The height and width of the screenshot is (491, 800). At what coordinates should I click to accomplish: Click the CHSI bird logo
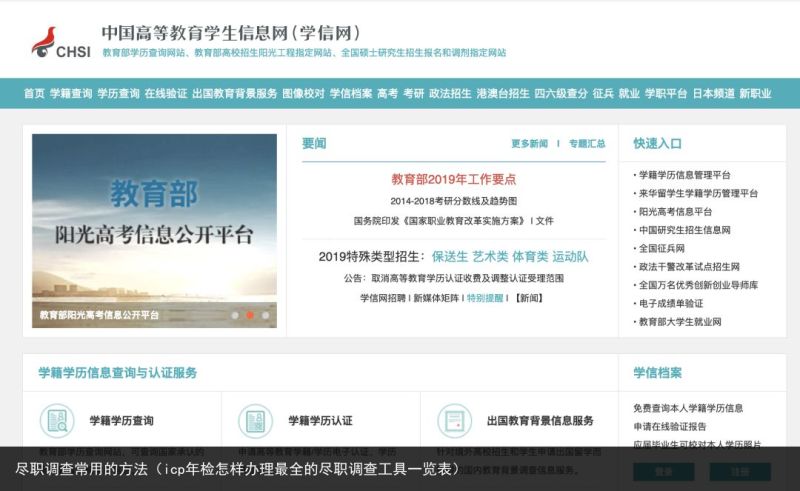[61, 42]
